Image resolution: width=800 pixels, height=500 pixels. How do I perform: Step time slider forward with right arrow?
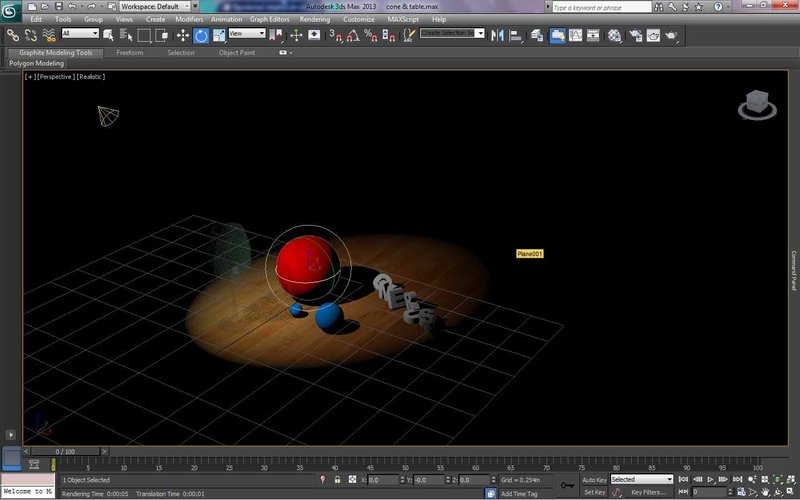click(104, 452)
